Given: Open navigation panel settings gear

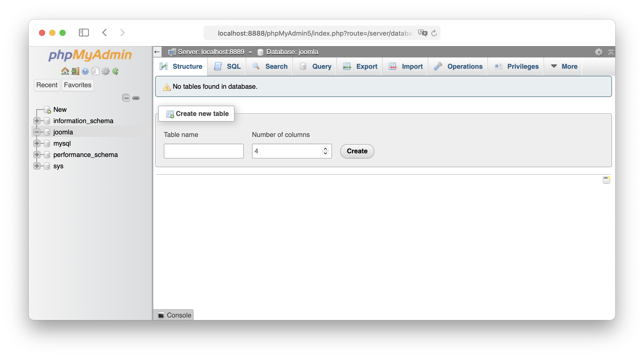Looking at the screenshot, I should 105,71.
